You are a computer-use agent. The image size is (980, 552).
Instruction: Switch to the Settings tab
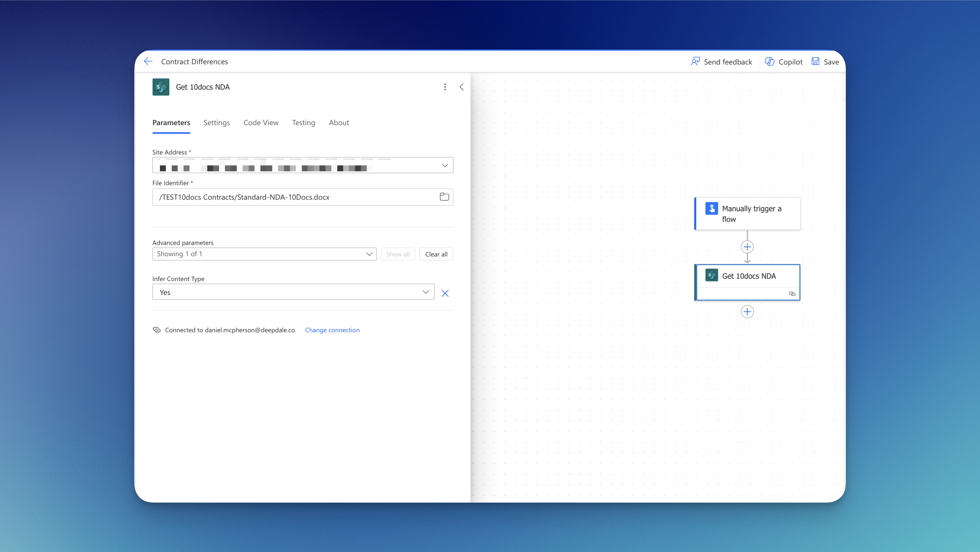[216, 122]
